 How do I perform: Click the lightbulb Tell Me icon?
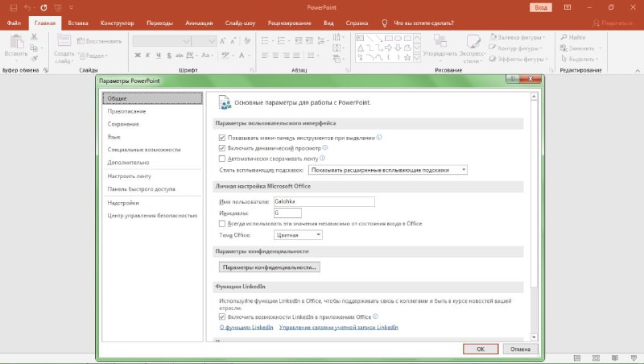[385, 23]
